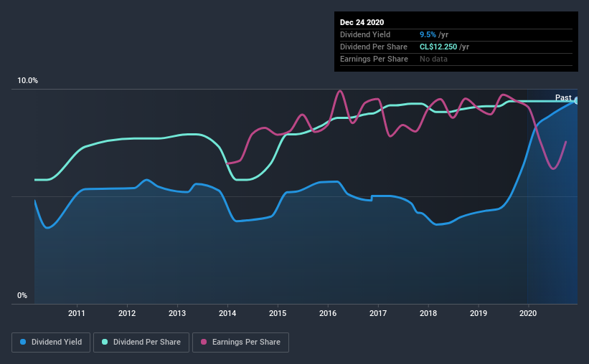Click the data point marker beside Past
This screenshot has width=589, height=364.
click(x=576, y=100)
